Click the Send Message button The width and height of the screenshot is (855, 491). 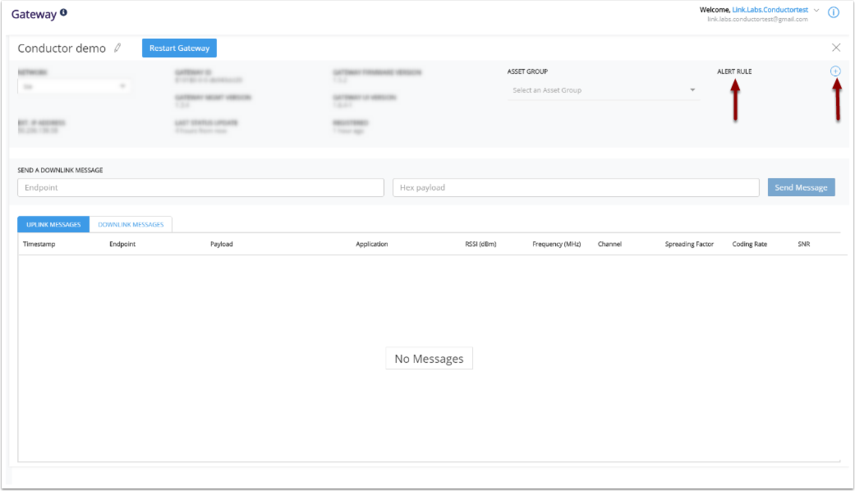pyautogui.click(x=801, y=188)
